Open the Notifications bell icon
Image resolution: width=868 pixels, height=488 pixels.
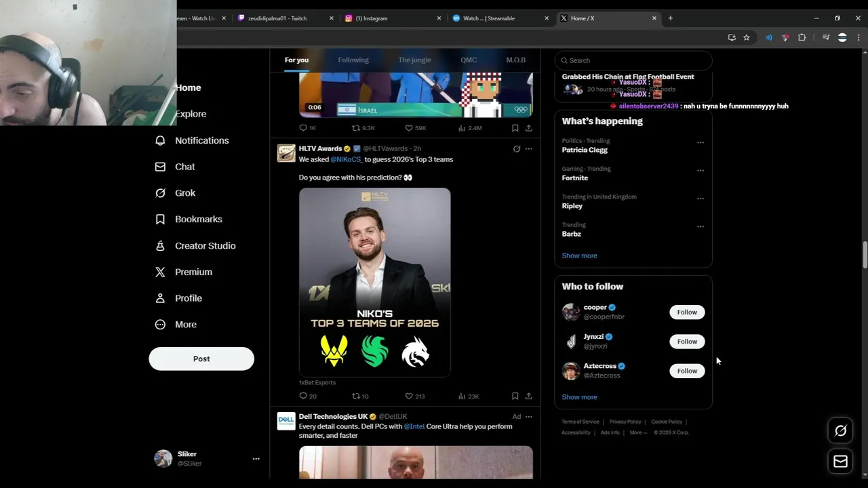pos(160,140)
